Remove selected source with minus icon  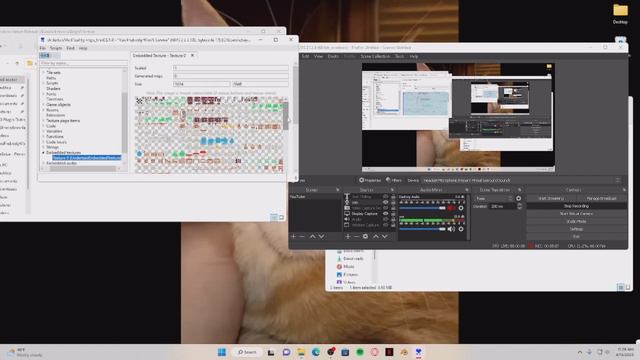pos(356,236)
